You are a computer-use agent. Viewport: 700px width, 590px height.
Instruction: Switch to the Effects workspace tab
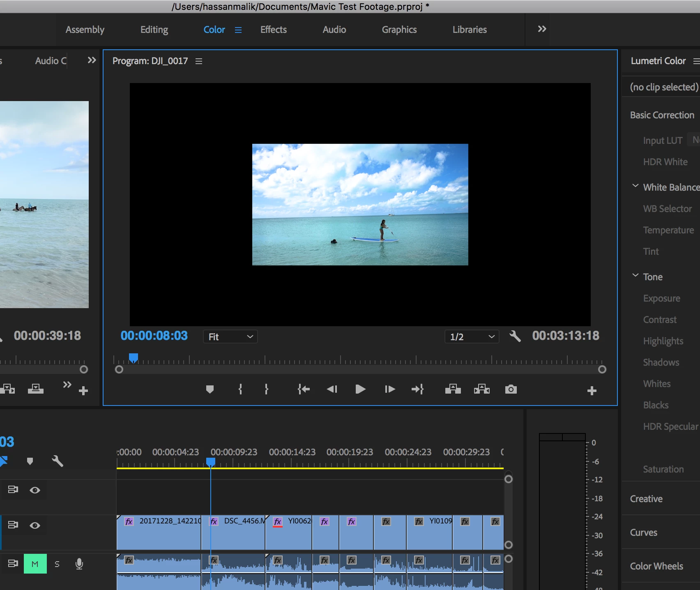273,30
